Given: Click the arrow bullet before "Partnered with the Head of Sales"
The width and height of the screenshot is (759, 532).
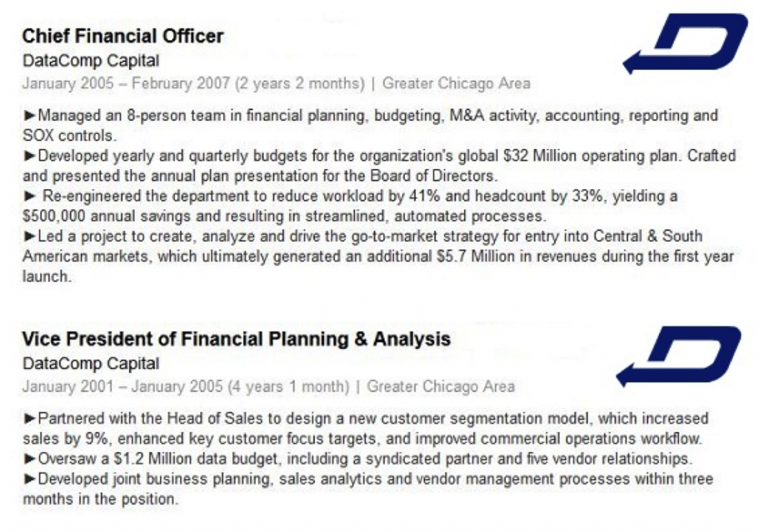Looking at the screenshot, I should coord(30,419).
